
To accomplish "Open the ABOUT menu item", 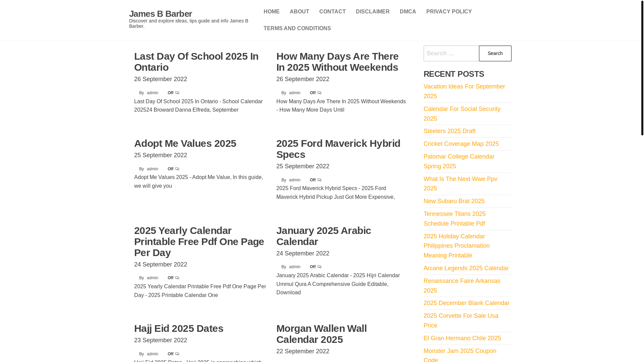I will tap(299, 12).
